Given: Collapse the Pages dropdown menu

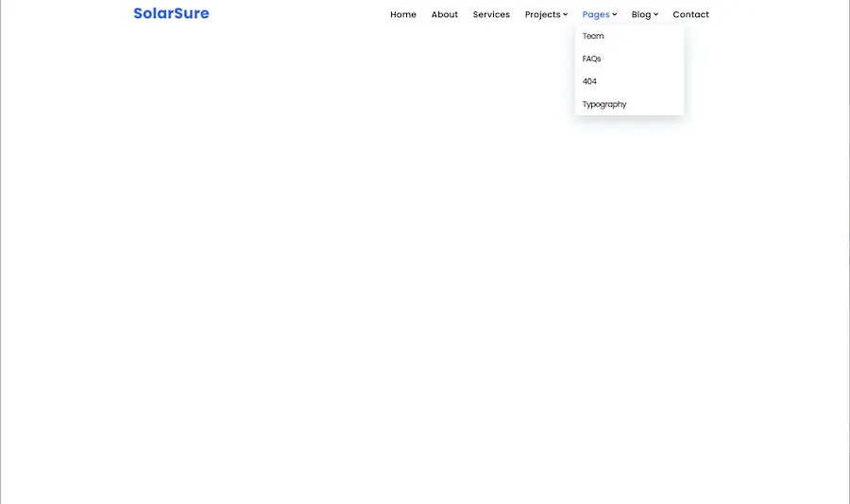Looking at the screenshot, I should coord(600,15).
